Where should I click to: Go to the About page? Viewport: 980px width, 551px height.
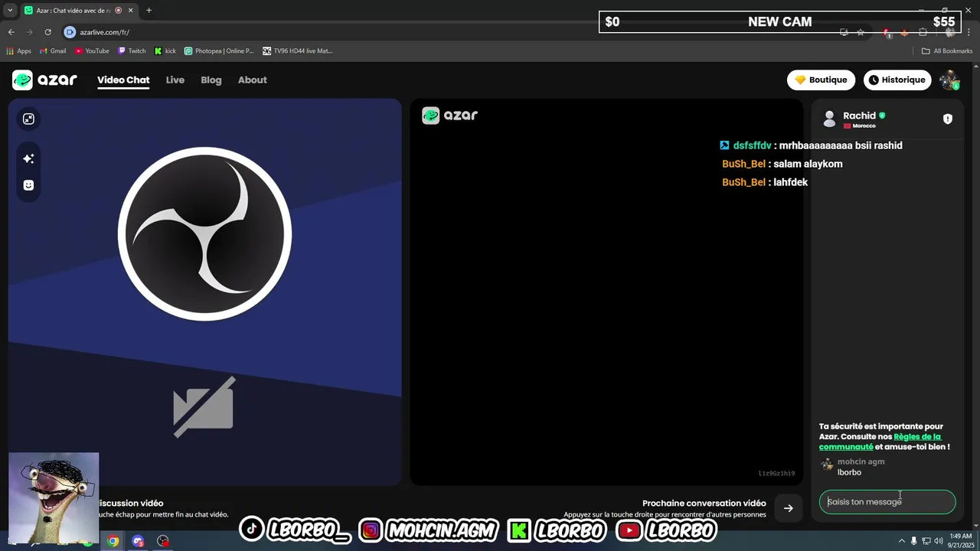point(253,80)
